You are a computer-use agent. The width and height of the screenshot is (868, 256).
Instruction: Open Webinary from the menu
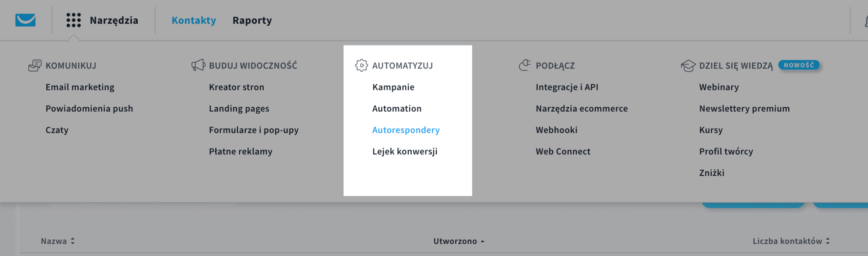click(x=719, y=87)
